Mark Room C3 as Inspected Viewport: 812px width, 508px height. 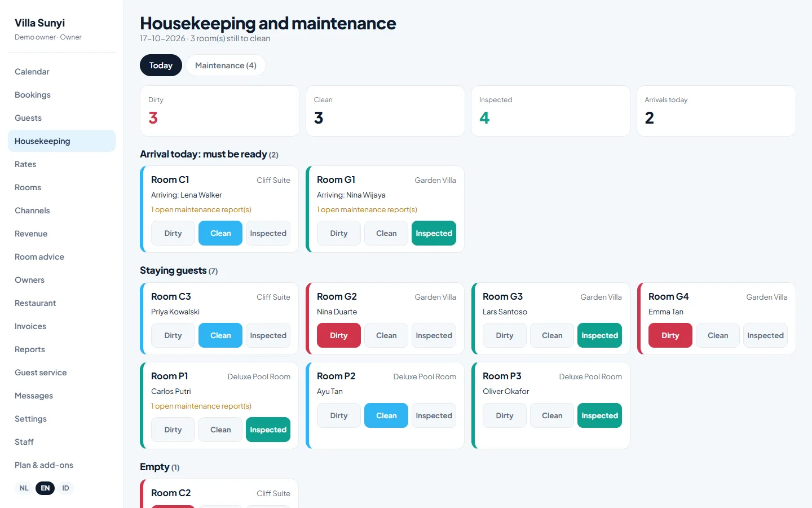click(268, 335)
